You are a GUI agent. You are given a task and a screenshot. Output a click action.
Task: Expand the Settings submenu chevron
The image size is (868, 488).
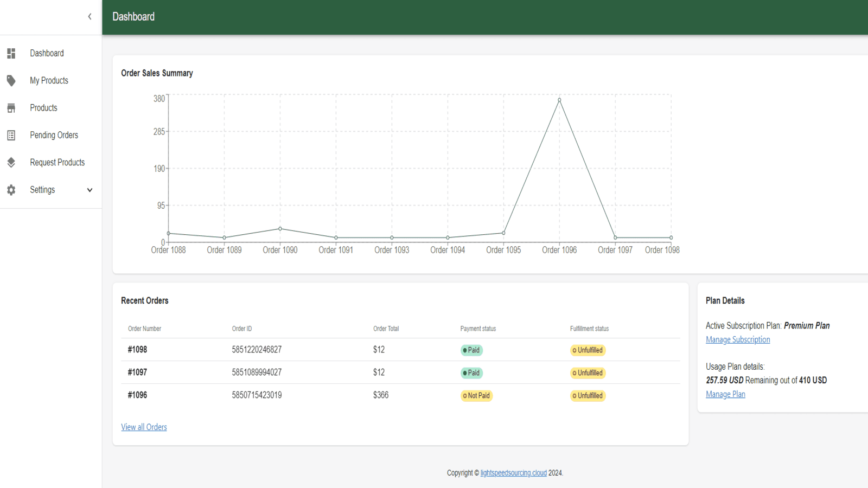(90, 190)
